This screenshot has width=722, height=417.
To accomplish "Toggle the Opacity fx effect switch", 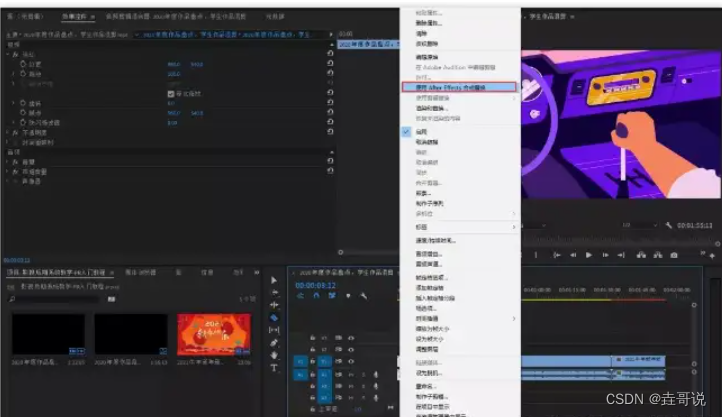I will 16,133.
